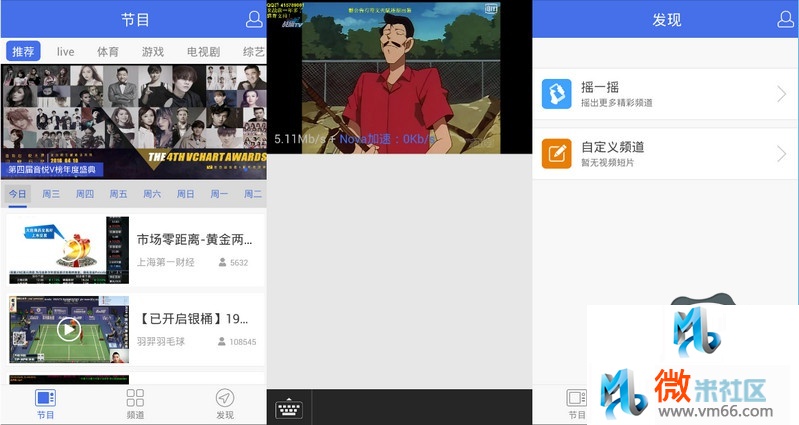The image size is (799, 425).
Task: Open 自定义频道 entry
Action: [x=664, y=153]
